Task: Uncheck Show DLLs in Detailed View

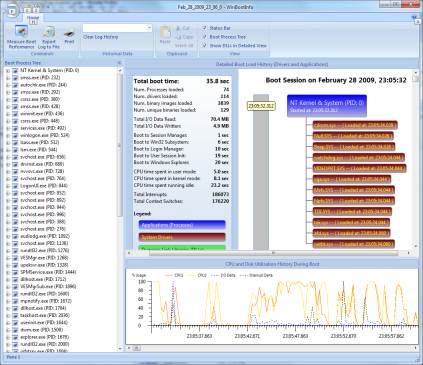Action: [205, 45]
